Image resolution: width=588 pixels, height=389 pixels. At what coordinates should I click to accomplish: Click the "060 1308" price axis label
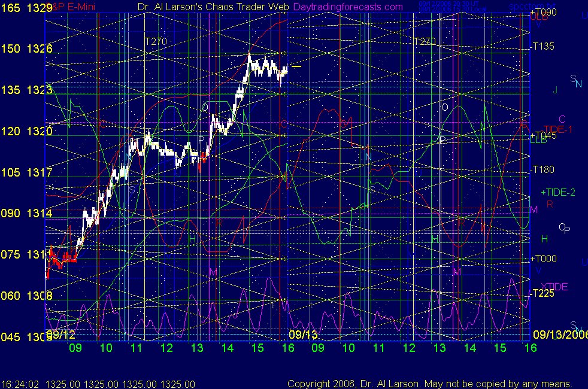[26, 296]
